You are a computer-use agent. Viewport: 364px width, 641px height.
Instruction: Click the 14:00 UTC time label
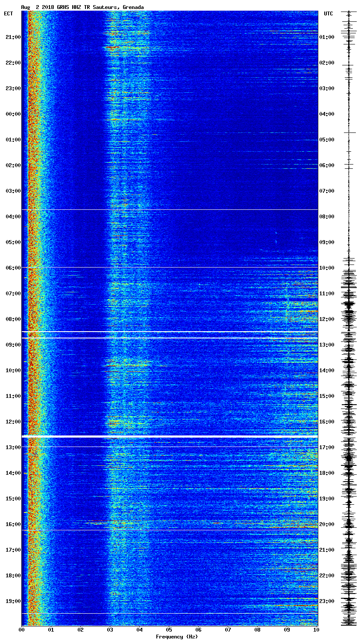327,370
